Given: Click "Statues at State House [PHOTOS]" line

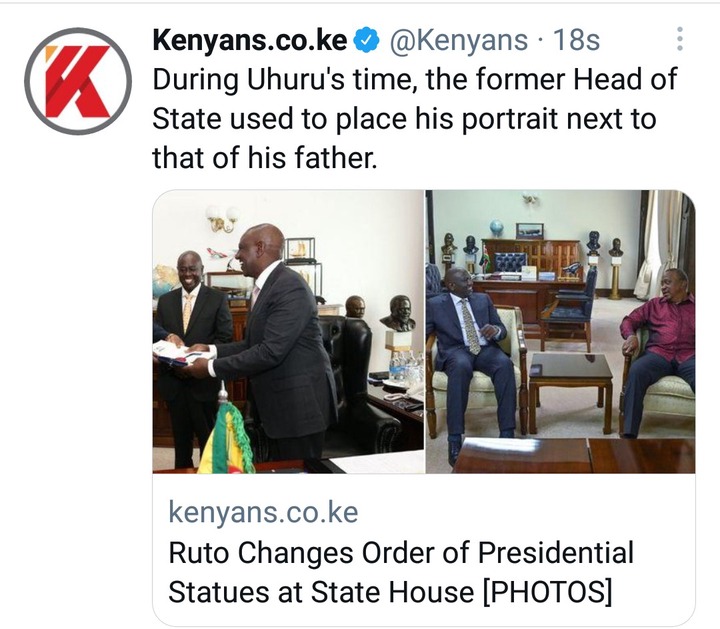Looking at the screenshot, I should click(390, 591).
